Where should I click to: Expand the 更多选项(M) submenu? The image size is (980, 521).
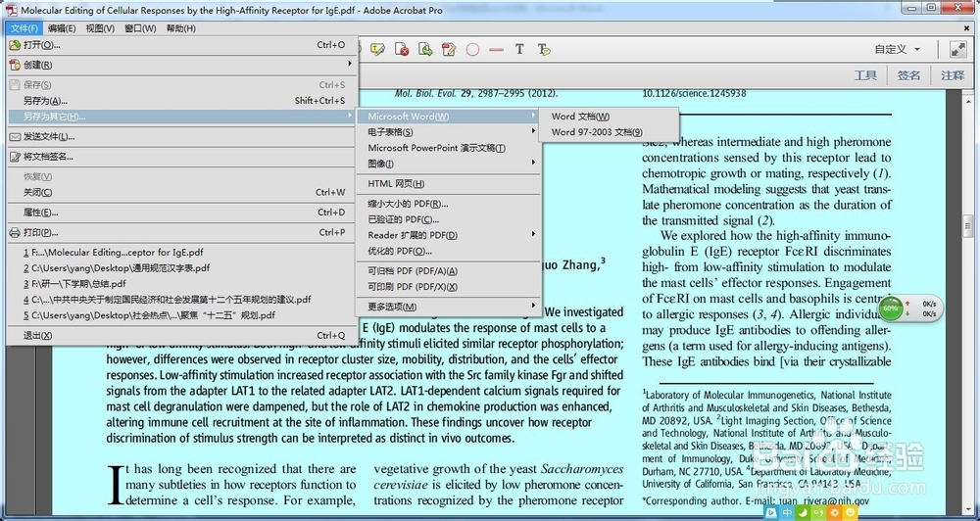449,307
